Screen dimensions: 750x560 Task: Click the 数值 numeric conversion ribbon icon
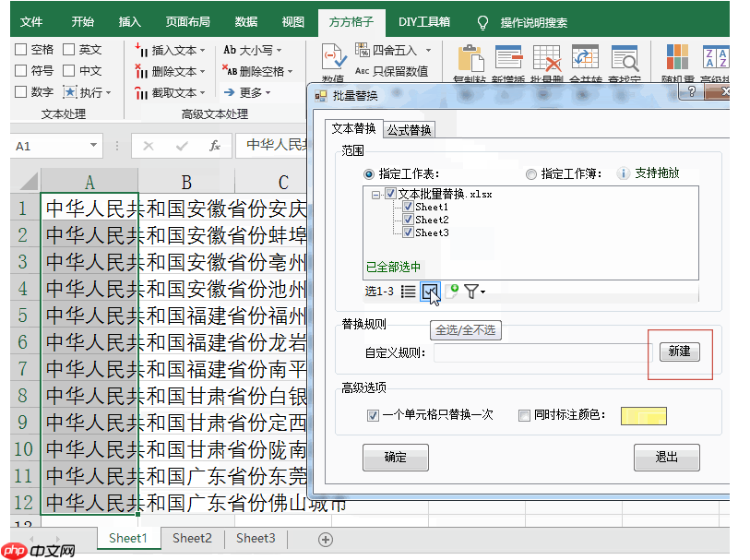[x=333, y=57]
